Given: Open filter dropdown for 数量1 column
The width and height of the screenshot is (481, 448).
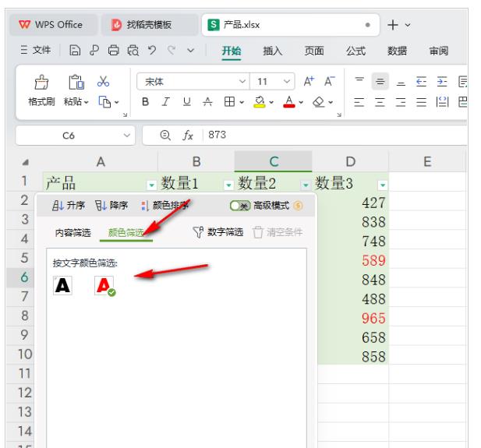Looking at the screenshot, I should pyautogui.click(x=228, y=185).
